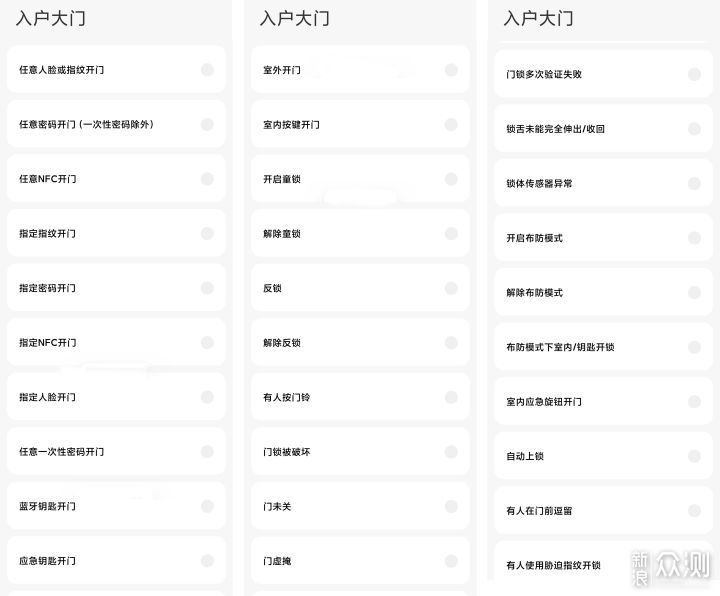Viewport: 720px width, 596px height.
Task: Select radio for 解除反锁
Action: tap(451, 343)
